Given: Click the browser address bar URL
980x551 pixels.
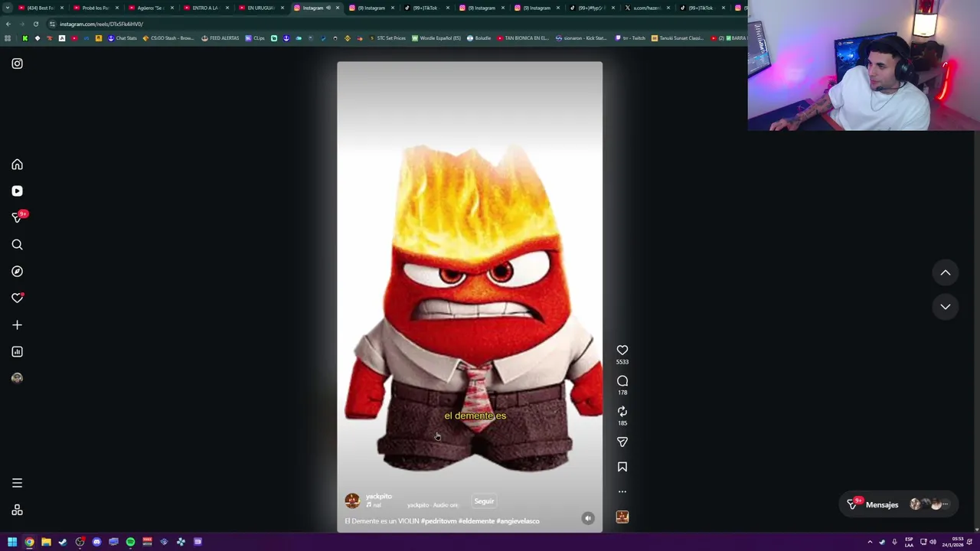Looking at the screenshot, I should click(101, 24).
